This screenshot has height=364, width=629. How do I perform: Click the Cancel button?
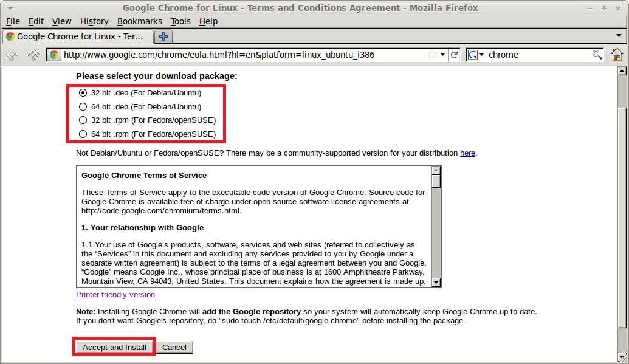click(x=174, y=347)
